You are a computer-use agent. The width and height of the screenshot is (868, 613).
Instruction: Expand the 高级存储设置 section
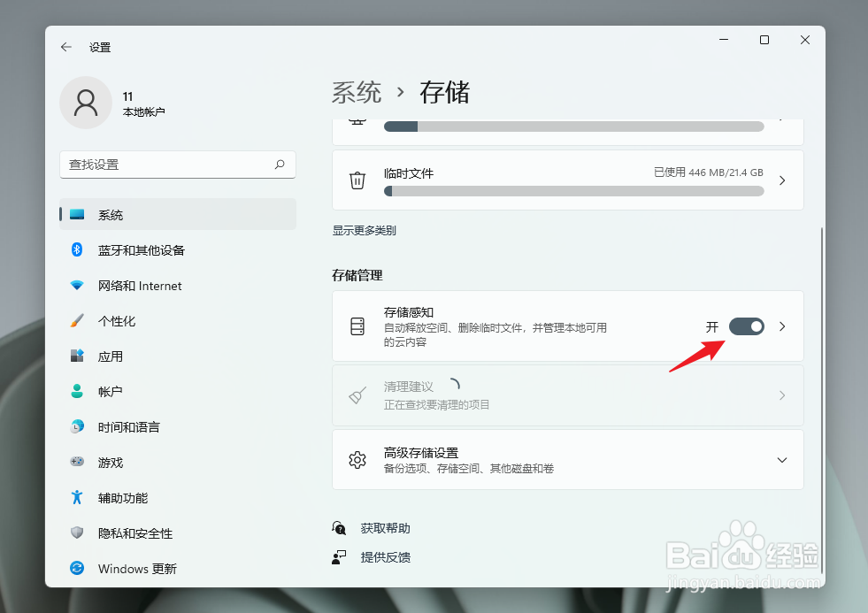780,459
